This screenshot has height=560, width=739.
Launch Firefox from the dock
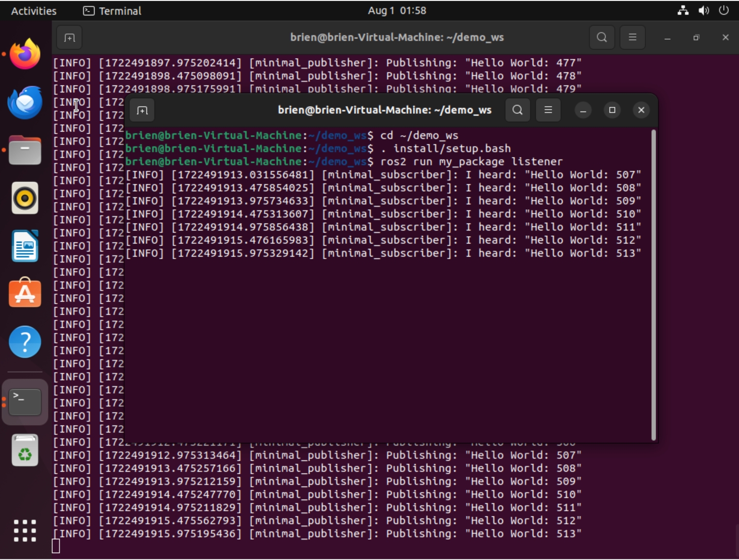click(x=25, y=54)
